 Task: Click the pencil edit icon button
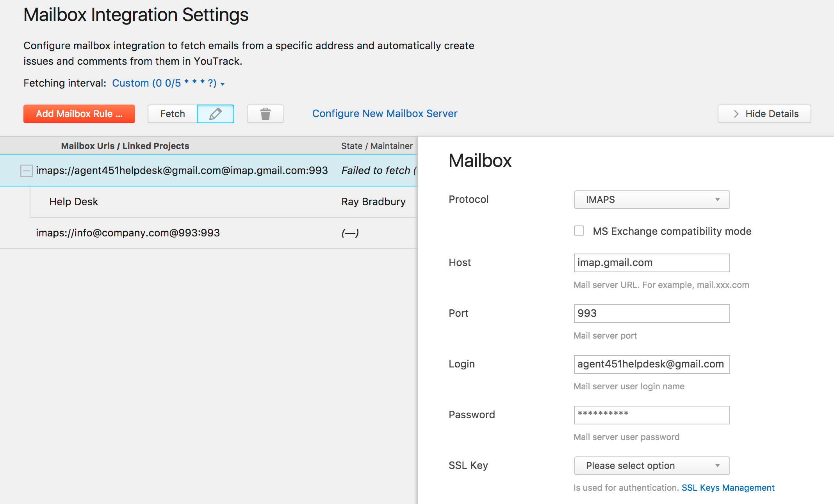(x=215, y=114)
